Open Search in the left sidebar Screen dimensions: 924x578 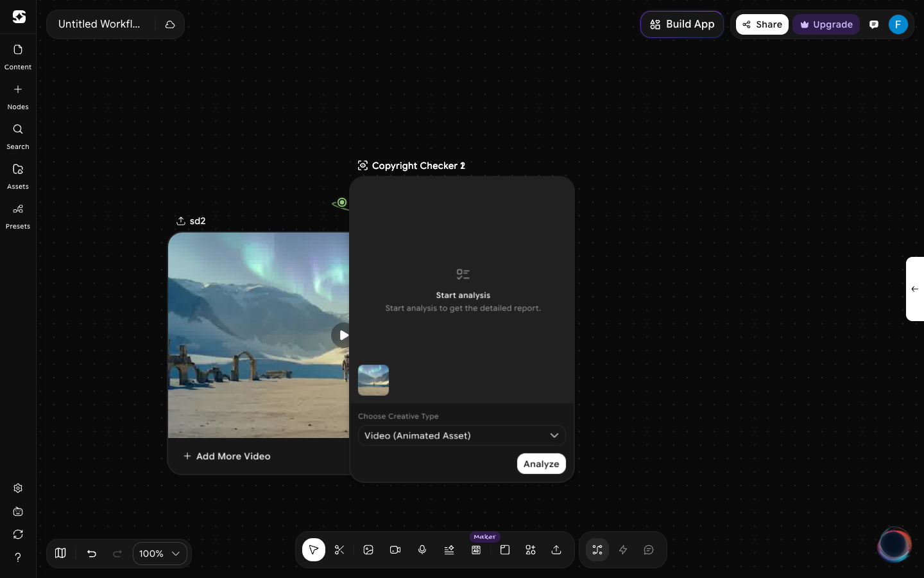18,136
